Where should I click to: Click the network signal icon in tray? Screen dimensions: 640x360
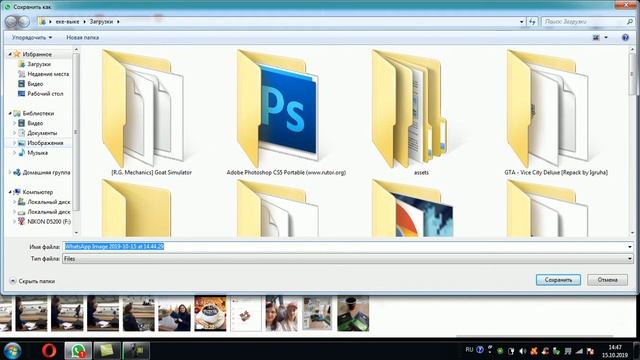tap(579, 351)
